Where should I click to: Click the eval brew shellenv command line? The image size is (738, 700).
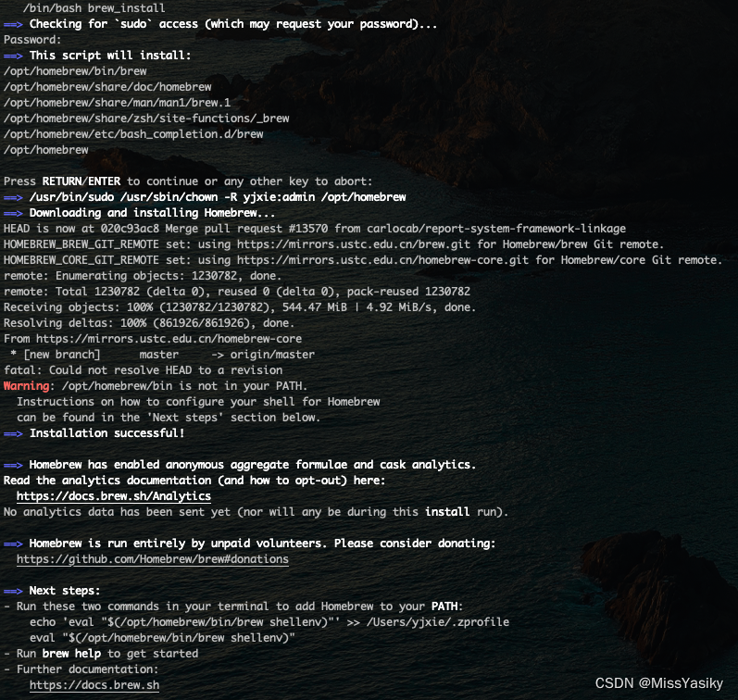(162, 638)
